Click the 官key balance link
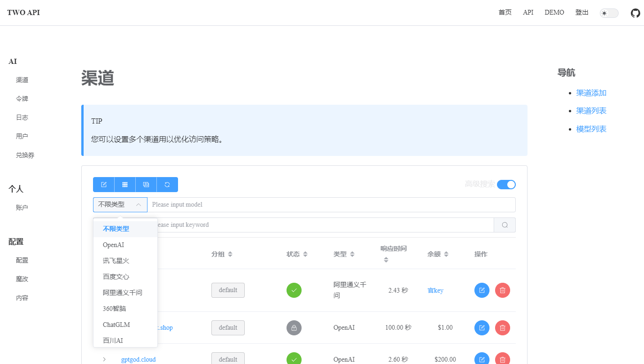This screenshot has width=644, height=364. pyautogui.click(x=435, y=290)
